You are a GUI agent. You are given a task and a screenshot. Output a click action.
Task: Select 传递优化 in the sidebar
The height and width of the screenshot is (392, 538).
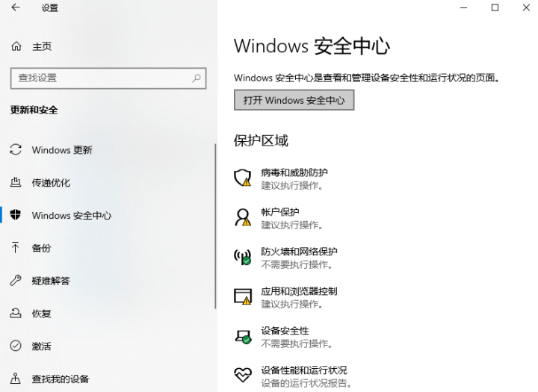[x=51, y=183]
